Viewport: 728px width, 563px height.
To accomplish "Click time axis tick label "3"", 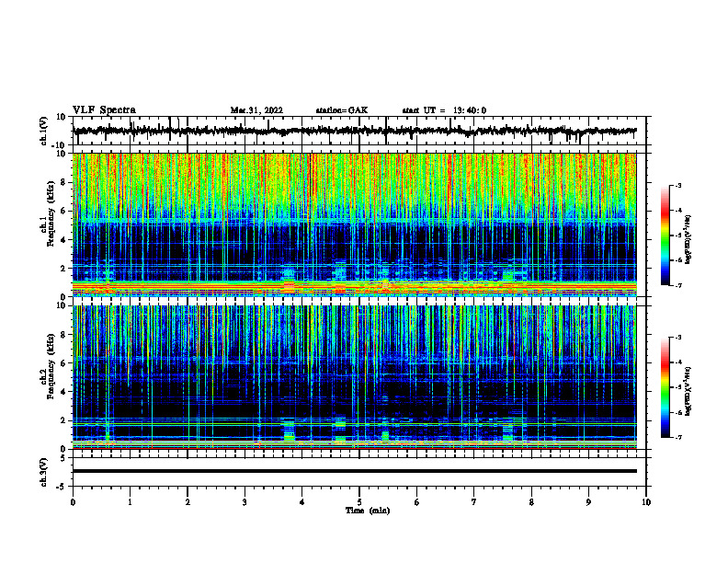I will (245, 502).
